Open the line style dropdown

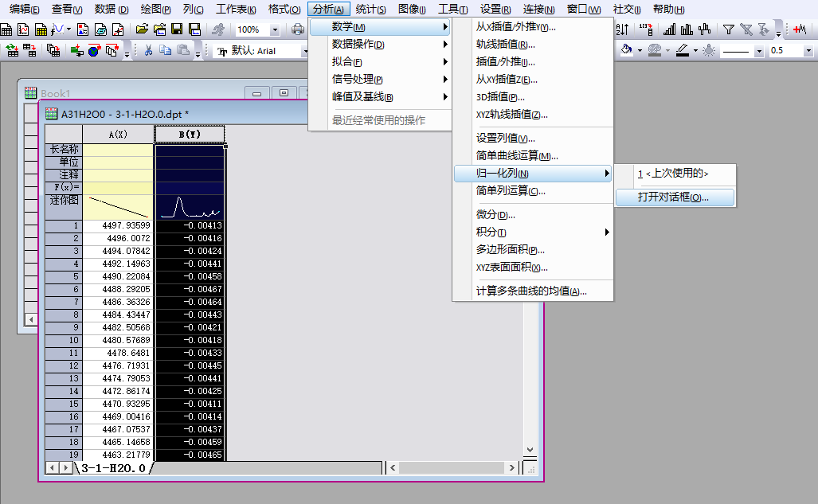coord(758,51)
